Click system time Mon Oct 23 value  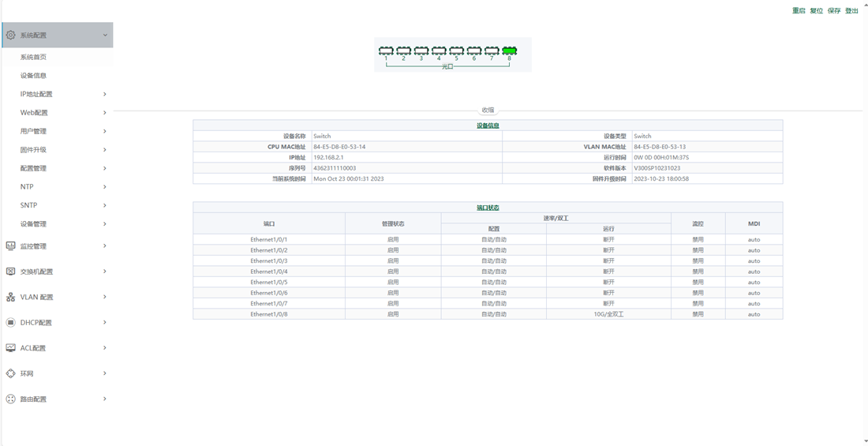(348, 178)
